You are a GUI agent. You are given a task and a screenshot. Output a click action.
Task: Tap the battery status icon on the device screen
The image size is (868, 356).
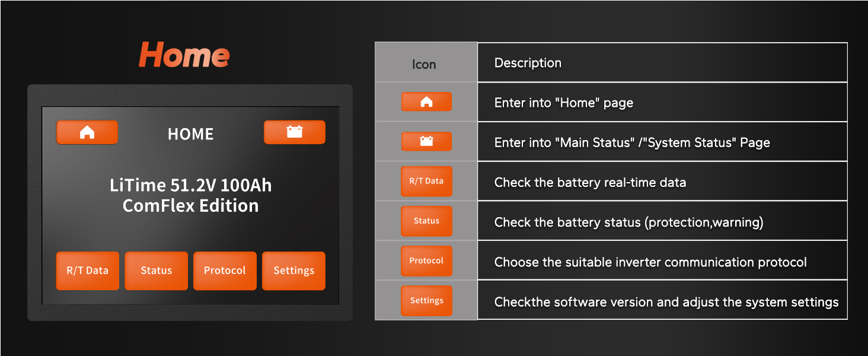[294, 132]
